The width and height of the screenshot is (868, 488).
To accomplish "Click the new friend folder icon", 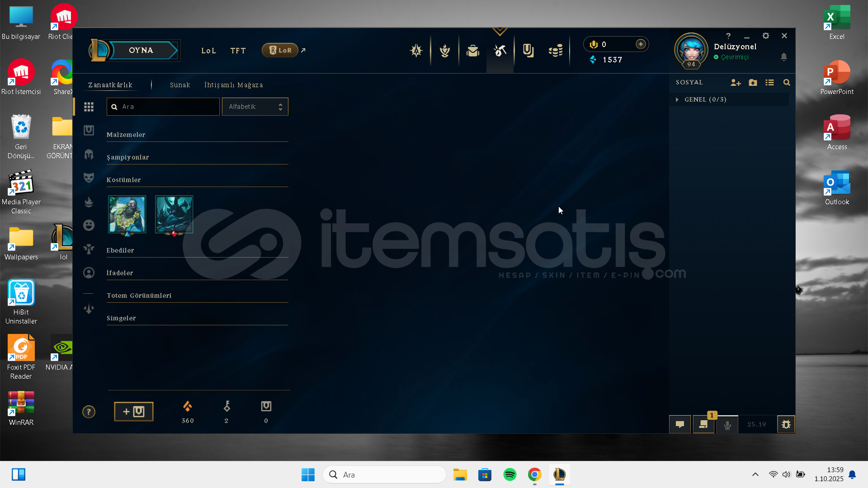I will pos(753,83).
